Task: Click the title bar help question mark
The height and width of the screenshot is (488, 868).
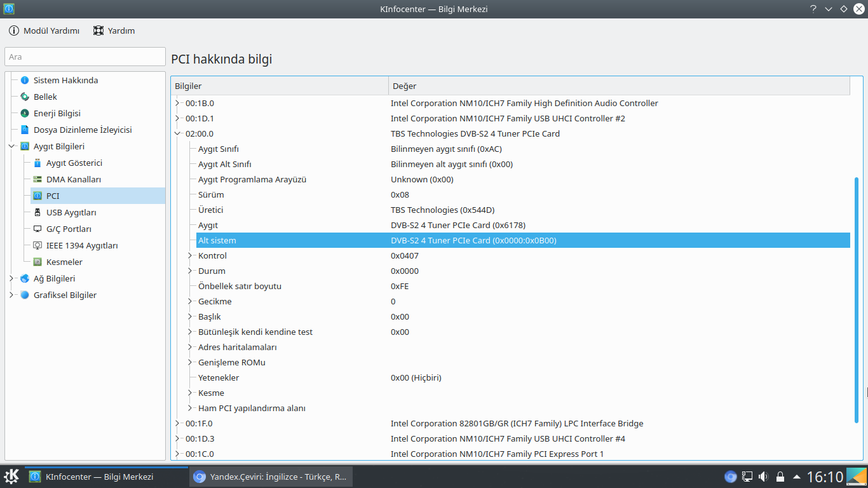Action: (813, 9)
